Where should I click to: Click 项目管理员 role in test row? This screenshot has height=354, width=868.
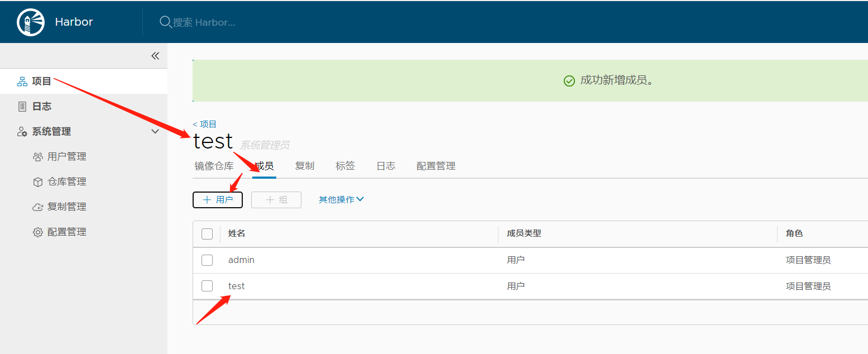[808, 286]
